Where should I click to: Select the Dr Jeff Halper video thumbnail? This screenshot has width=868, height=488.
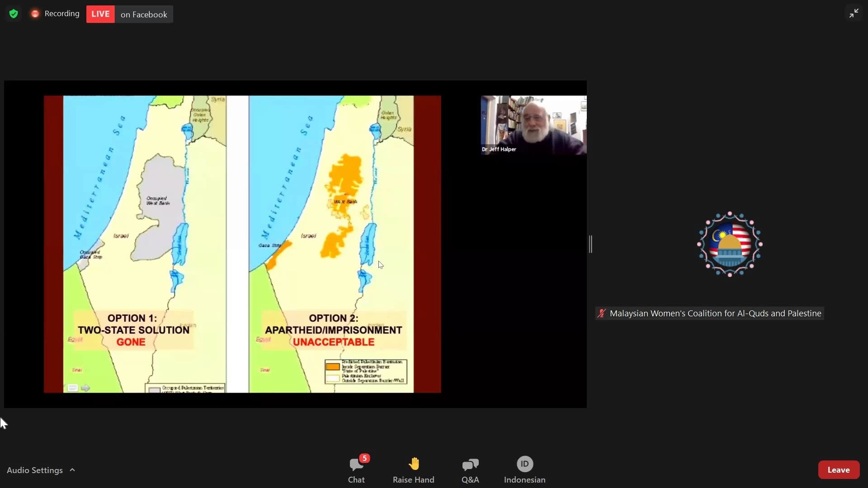pos(533,125)
